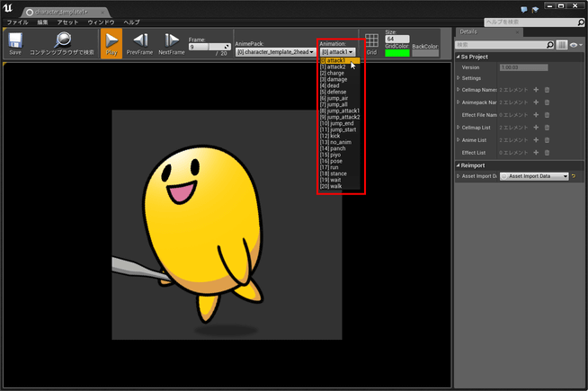
Task: Choose the pose animation
Action: click(340, 161)
